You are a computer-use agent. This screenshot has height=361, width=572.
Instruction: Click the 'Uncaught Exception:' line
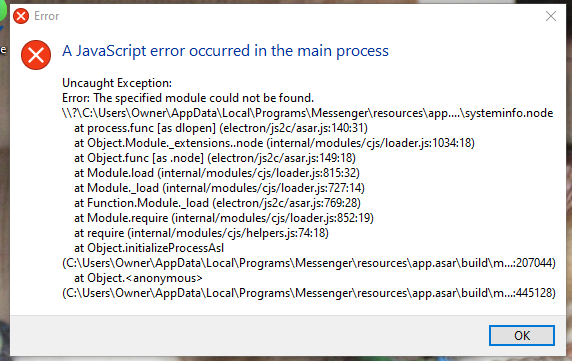click(117, 83)
